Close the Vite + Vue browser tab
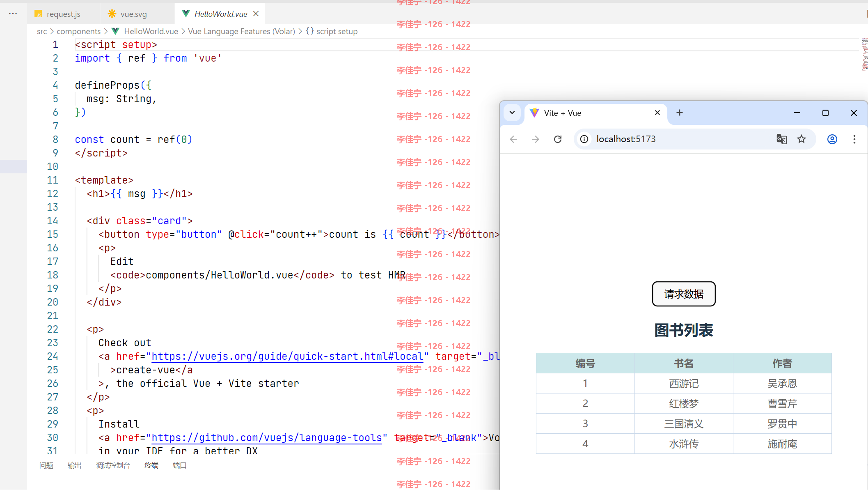 (x=657, y=113)
